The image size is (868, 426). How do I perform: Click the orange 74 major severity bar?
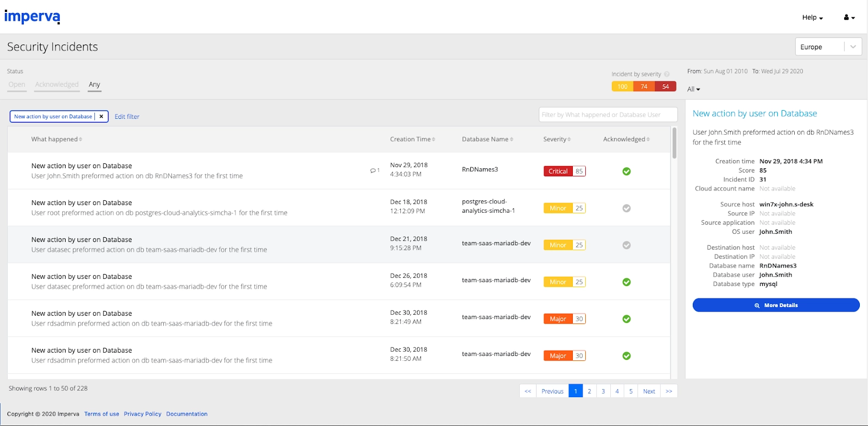pos(644,87)
